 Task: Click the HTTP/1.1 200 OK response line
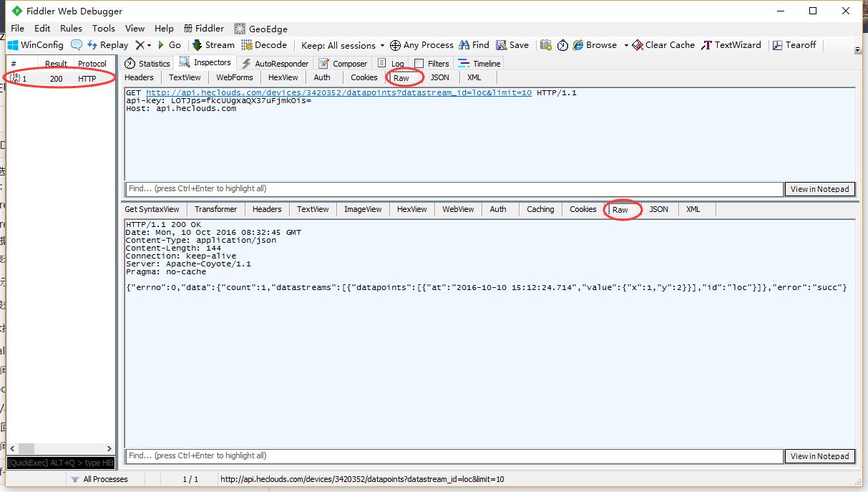click(163, 225)
